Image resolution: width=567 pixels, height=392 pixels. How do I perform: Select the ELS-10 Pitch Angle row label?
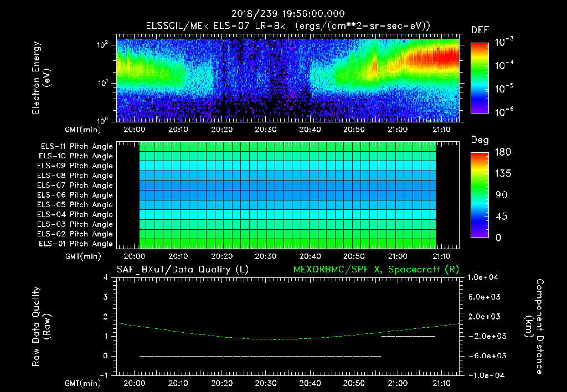point(76,156)
